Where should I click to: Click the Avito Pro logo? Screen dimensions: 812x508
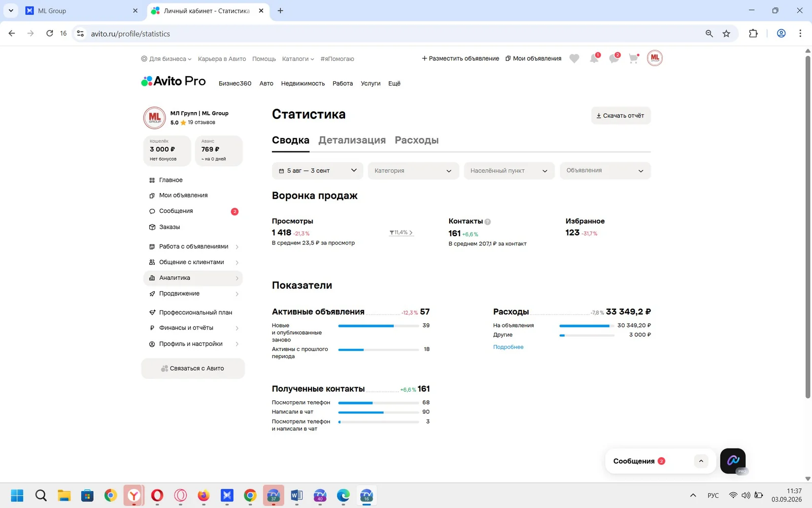pyautogui.click(x=174, y=81)
